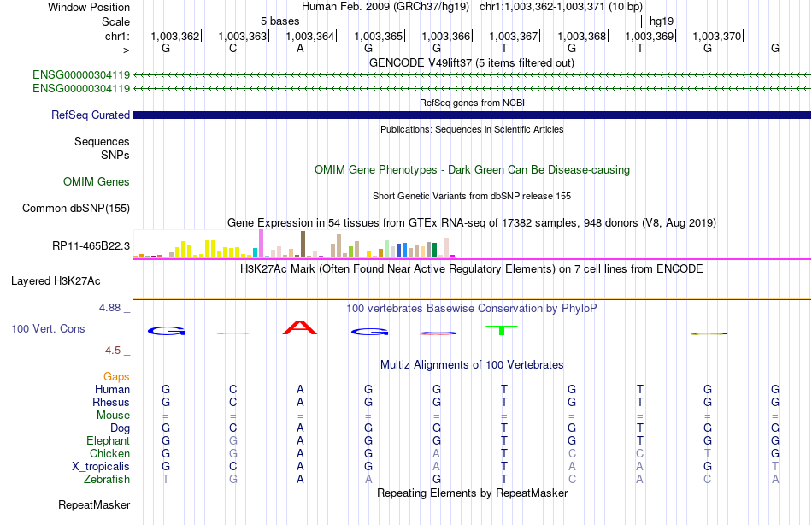Select the Rhesus species row label
812x525 pixels.
coord(111,403)
